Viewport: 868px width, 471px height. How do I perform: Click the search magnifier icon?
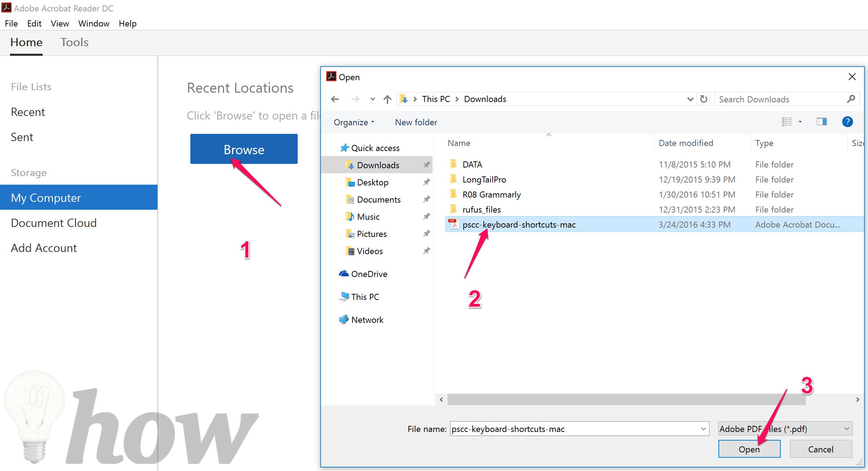[851, 99]
